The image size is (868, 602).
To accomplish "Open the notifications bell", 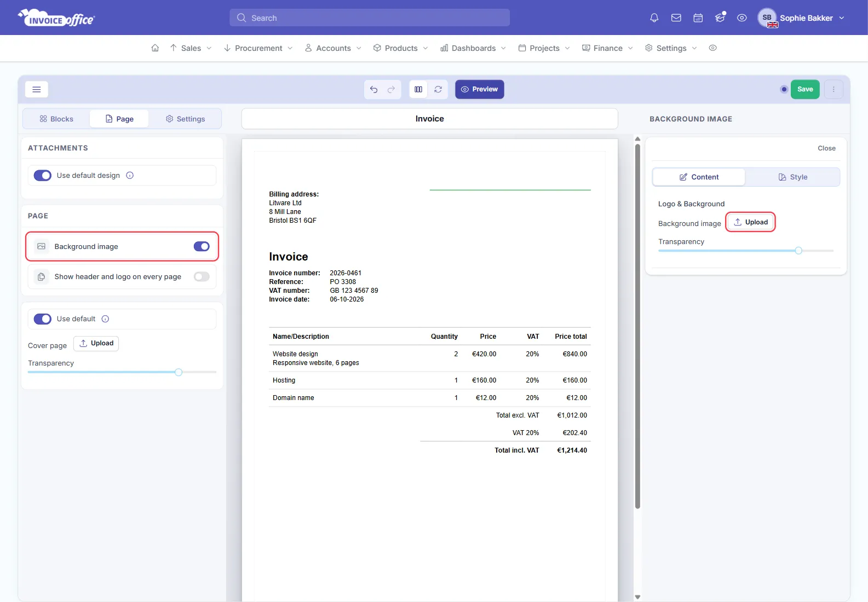I will click(654, 18).
